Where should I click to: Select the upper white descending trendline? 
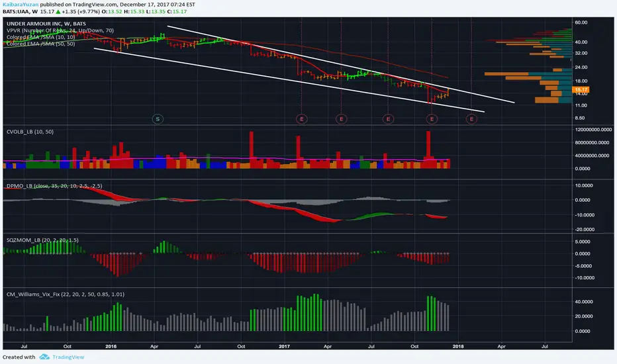(341, 64)
